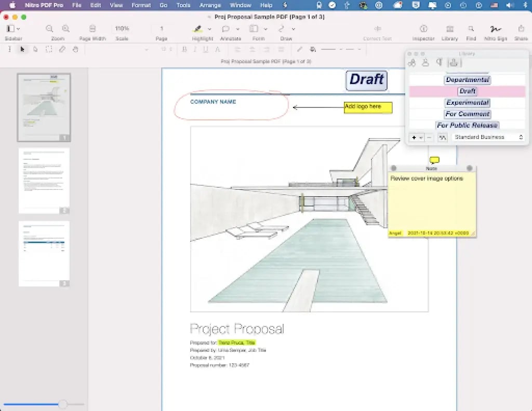The image size is (532, 411).
Task: Open the Tools menu
Action: click(x=182, y=5)
